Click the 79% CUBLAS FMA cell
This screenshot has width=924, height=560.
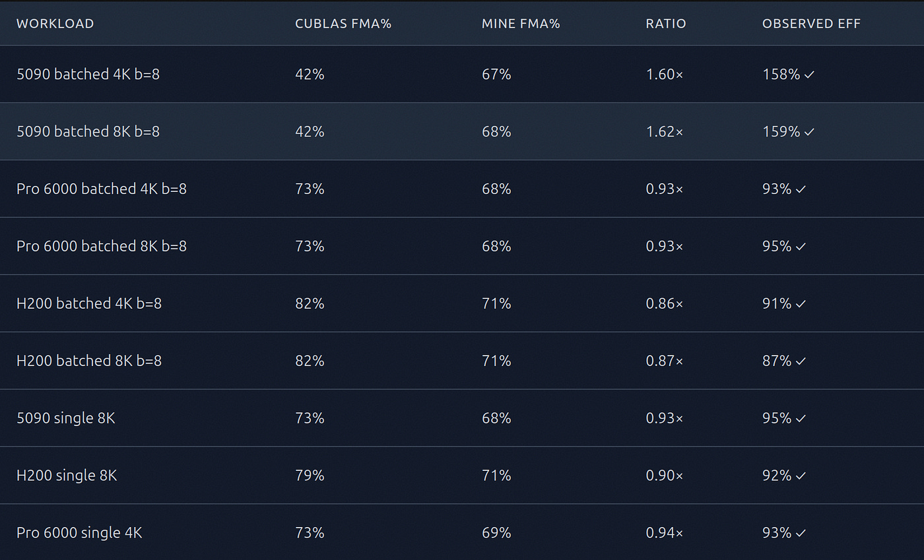[310, 476]
